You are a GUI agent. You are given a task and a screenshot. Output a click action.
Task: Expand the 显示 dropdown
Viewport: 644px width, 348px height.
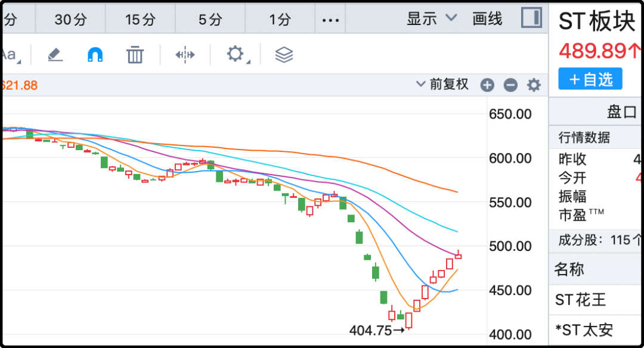pos(432,18)
